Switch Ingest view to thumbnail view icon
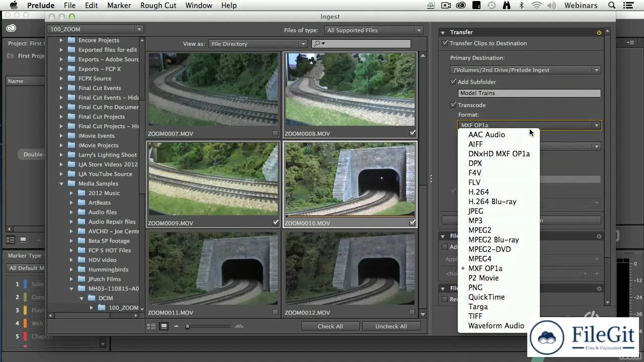 (164, 326)
